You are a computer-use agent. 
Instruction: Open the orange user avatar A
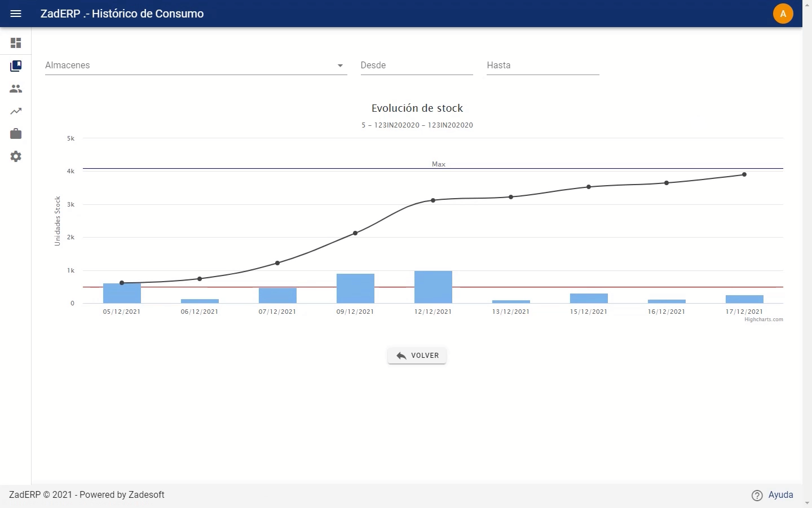pyautogui.click(x=783, y=14)
